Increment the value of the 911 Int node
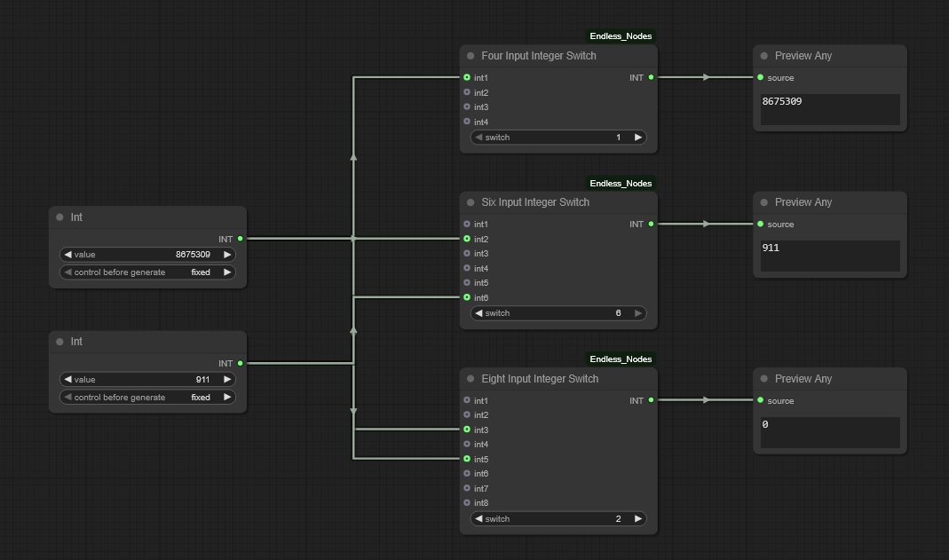949x560 pixels. (x=227, y=380)
